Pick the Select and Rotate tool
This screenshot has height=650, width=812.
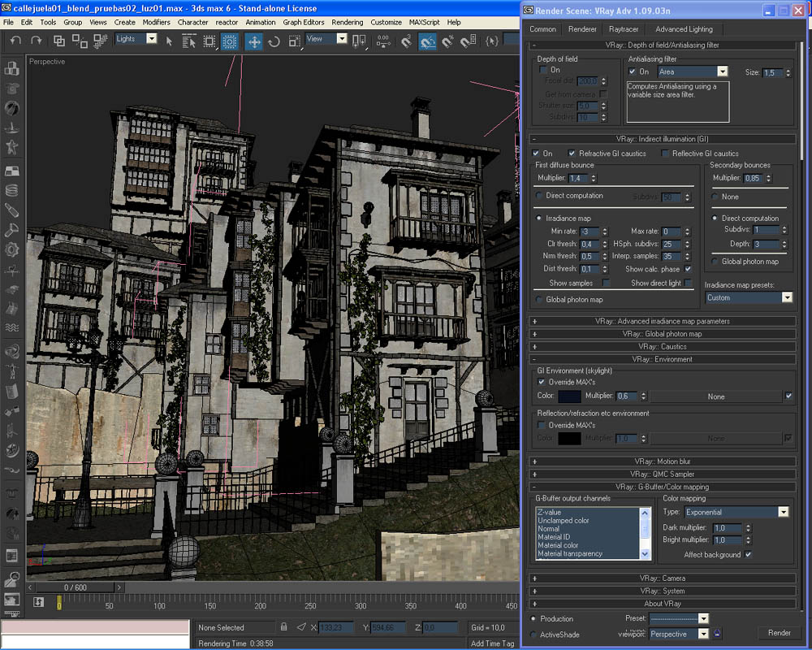coord(274,41)
